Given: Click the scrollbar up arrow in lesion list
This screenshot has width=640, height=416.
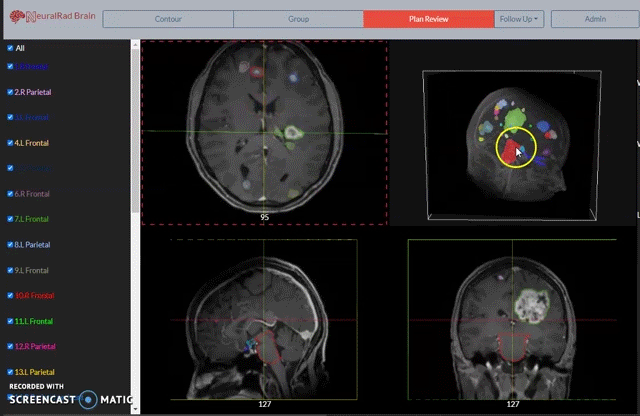Looking at the screenshot, I should click(135, 44).
